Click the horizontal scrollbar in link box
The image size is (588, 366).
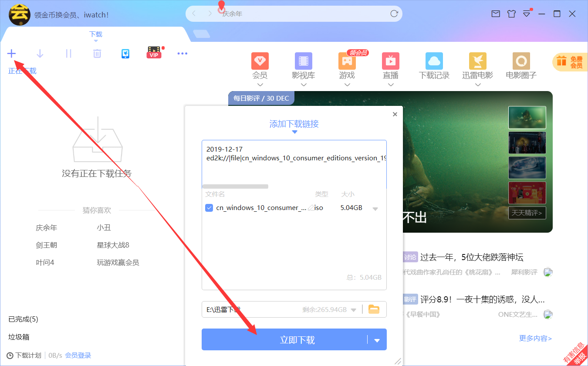coord(235,186)
